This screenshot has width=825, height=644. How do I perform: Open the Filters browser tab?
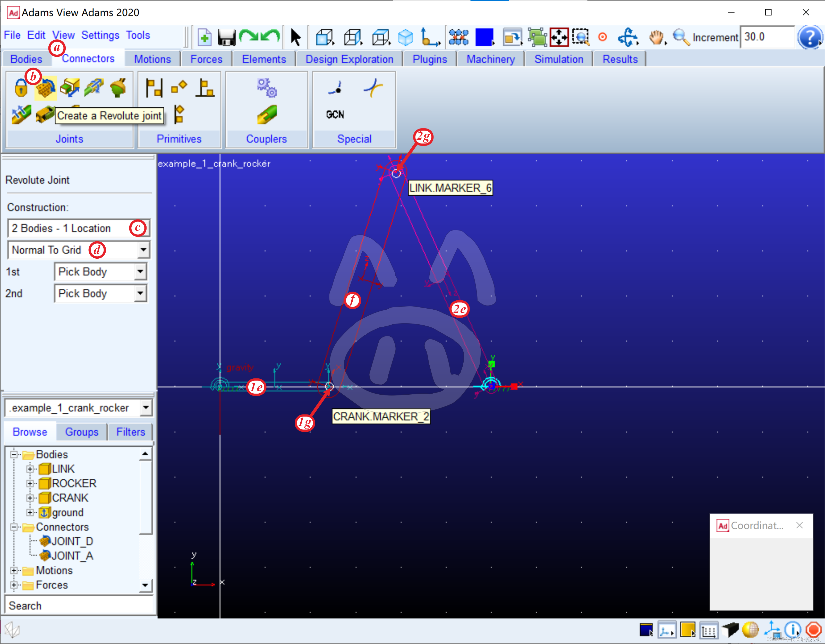click(130, 432)
